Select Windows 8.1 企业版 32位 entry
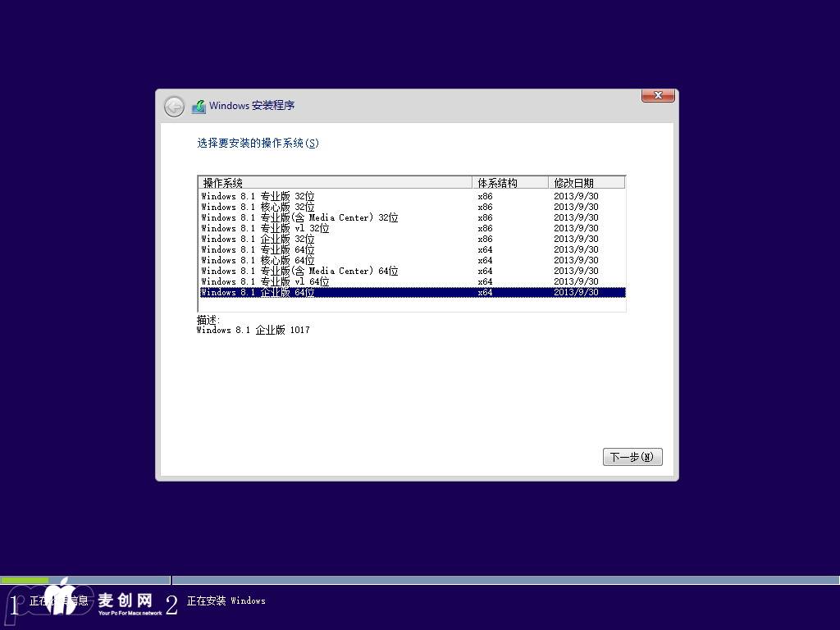Viewport: 840px width, 630px height. (258, 240)
